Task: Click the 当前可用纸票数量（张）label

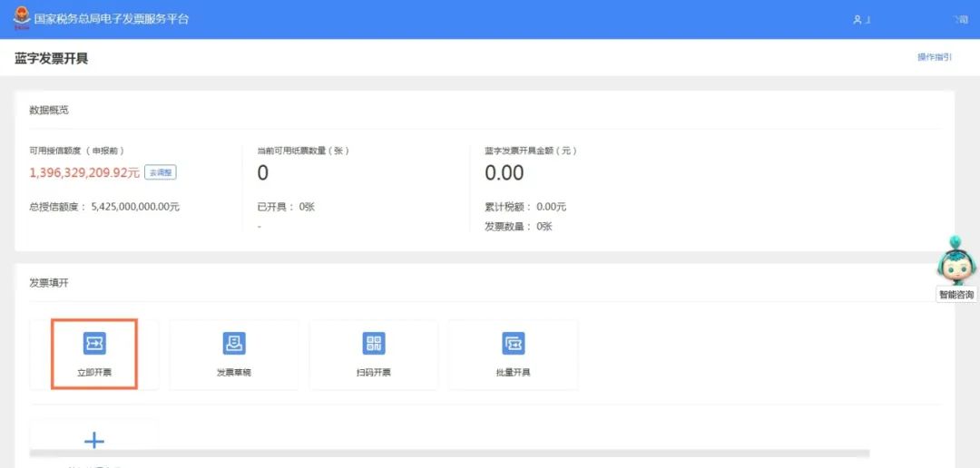Action: point(303,151)
